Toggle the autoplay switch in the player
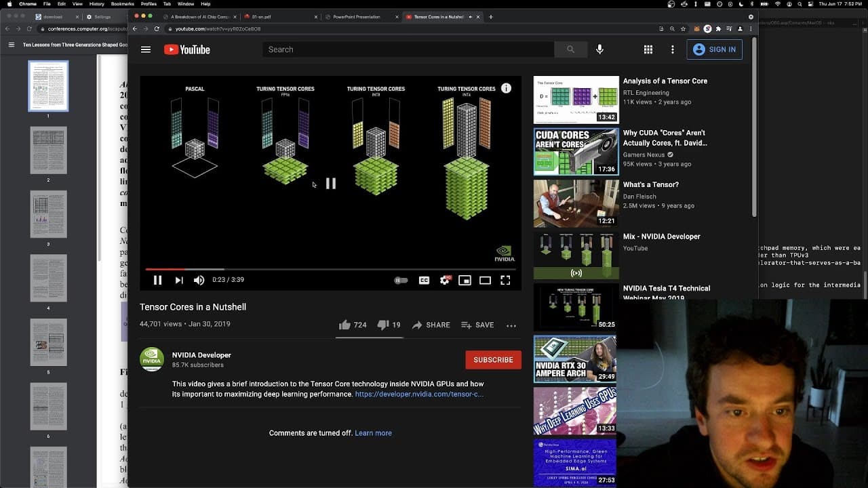This screenshot has width=868, height=488. coord(401,280)
